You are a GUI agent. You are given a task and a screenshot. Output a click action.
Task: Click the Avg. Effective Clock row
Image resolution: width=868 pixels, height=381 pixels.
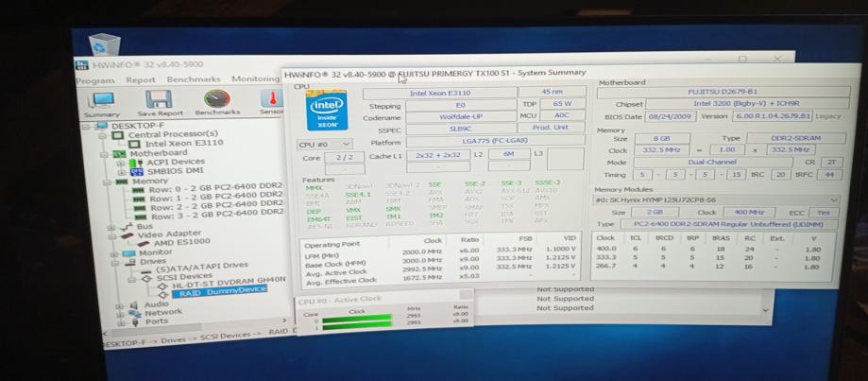click(439, 279)
